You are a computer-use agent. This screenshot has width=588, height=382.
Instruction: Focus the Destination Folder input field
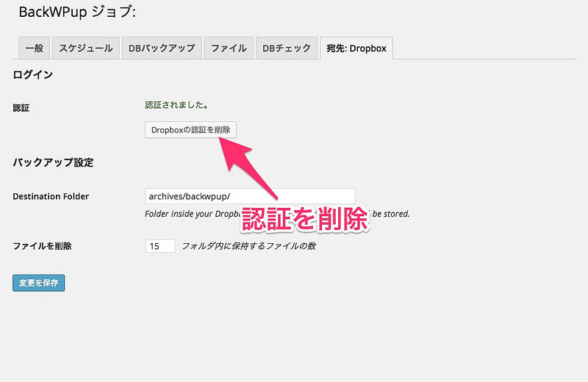(250, 196)
